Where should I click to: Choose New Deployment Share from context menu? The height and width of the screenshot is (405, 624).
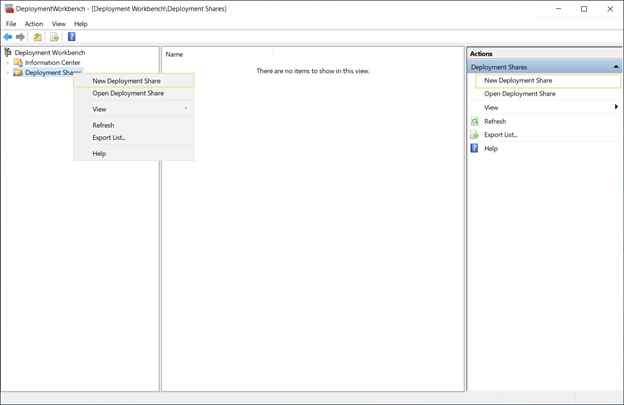click(134, 81)
